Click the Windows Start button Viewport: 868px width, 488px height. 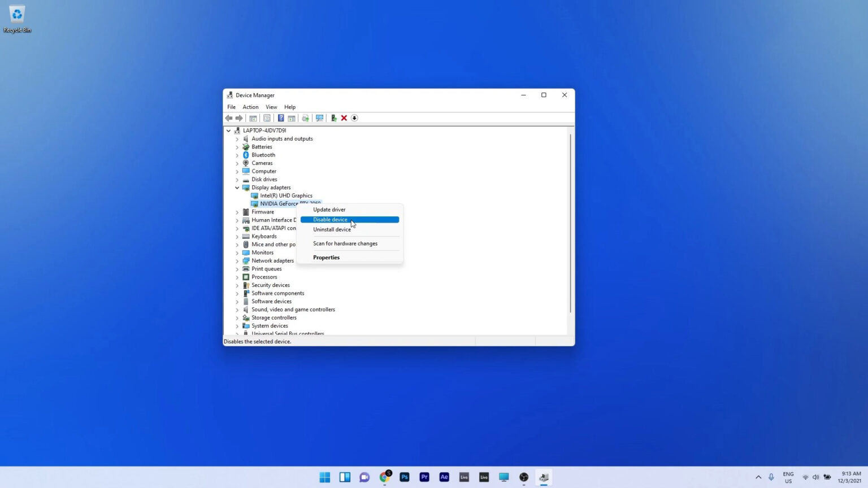pyautogui.click(x=325, y=477)
